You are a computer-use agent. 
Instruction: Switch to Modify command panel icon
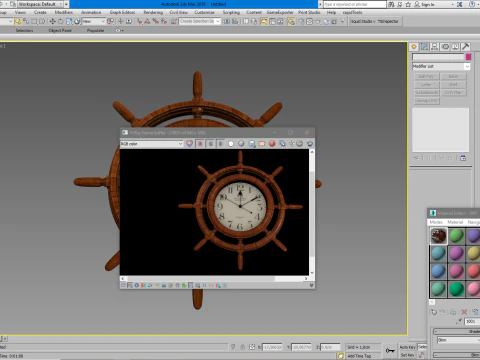[x=424, y=47]
